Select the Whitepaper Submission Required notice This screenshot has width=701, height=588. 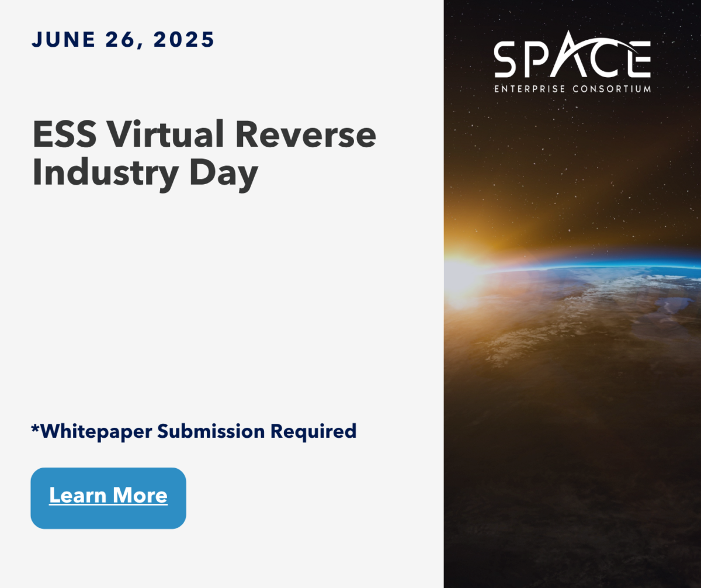tap(195, 432)
